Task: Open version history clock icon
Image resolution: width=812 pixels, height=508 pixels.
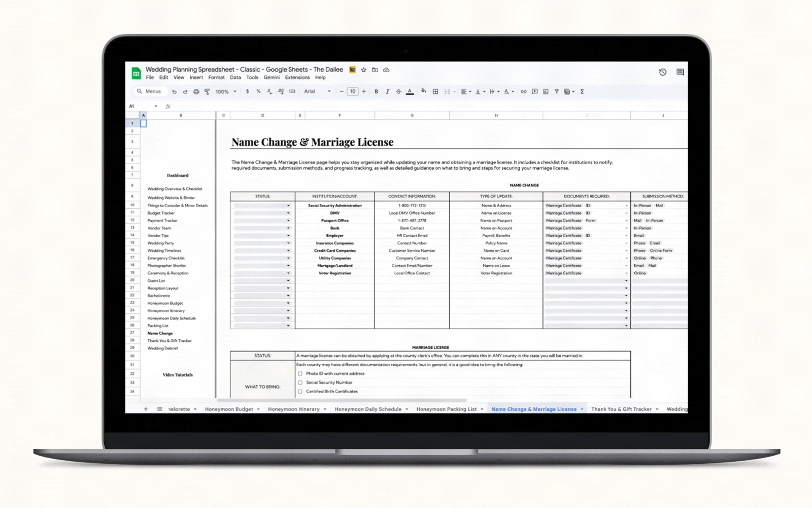Action: point(663,72)
